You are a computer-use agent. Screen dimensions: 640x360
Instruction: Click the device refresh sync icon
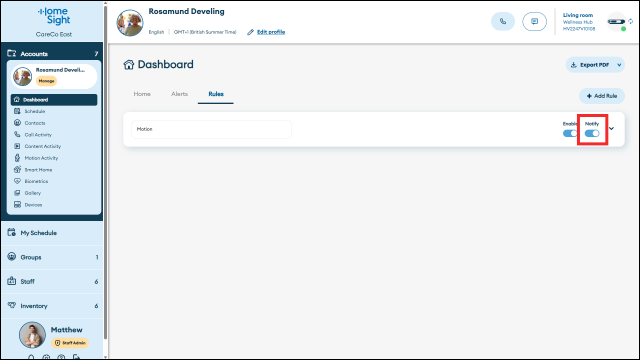pyautogui.click(x=631, y=21)
